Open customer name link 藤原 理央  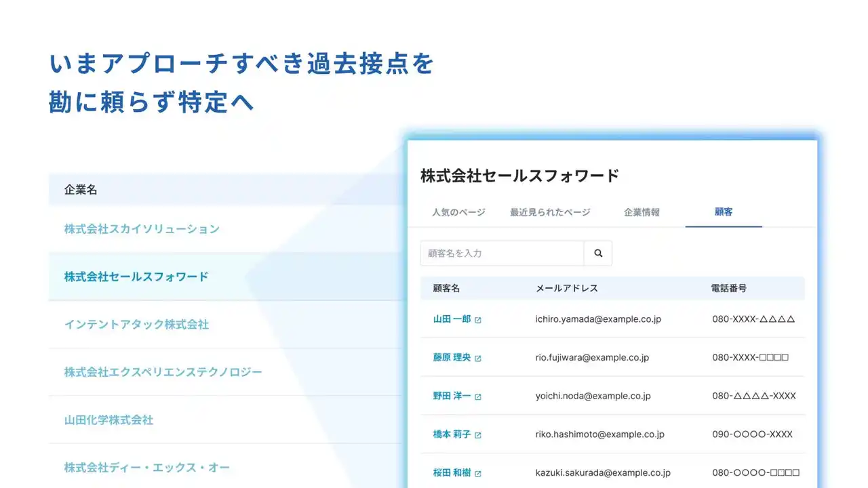pyautogui.click(x=452, y=357)
